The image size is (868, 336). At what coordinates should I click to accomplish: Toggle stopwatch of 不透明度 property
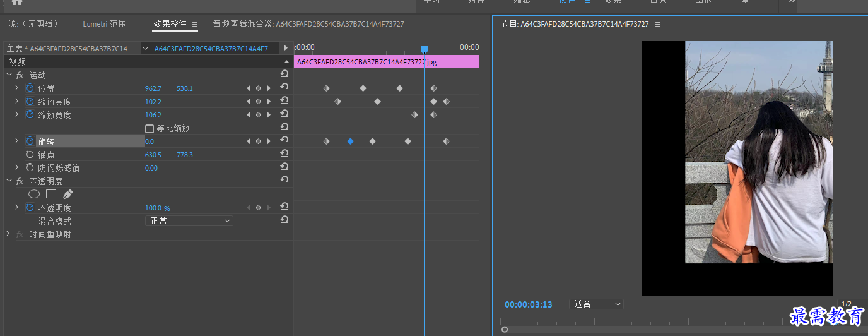30,208
